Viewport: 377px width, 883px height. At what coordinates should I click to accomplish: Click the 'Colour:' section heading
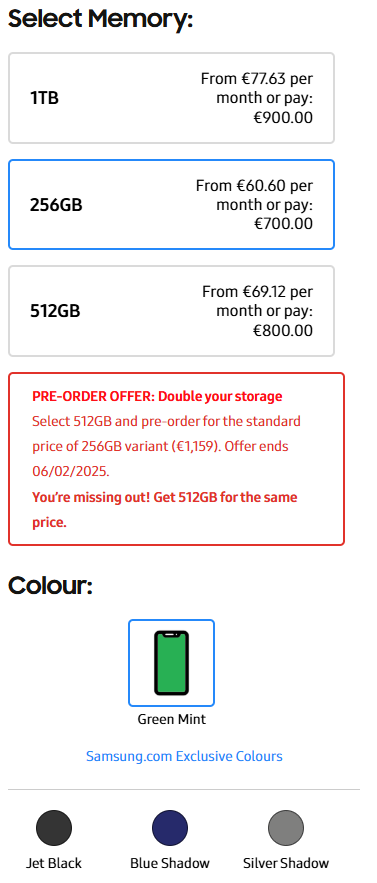click(x=50, y=586)
